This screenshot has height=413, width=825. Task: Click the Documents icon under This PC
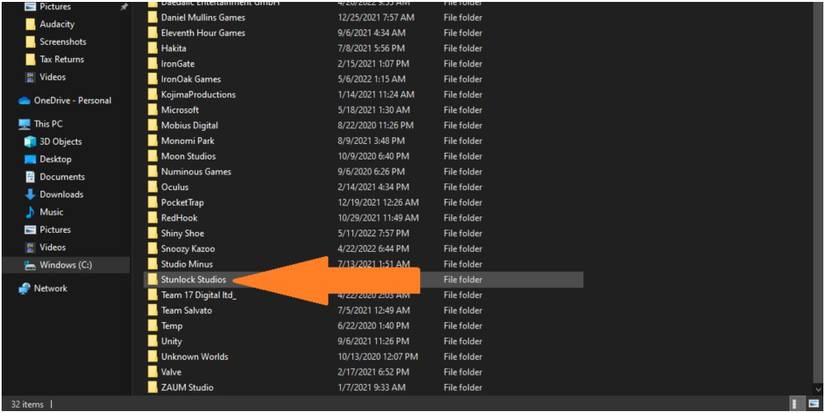[30, 177]
